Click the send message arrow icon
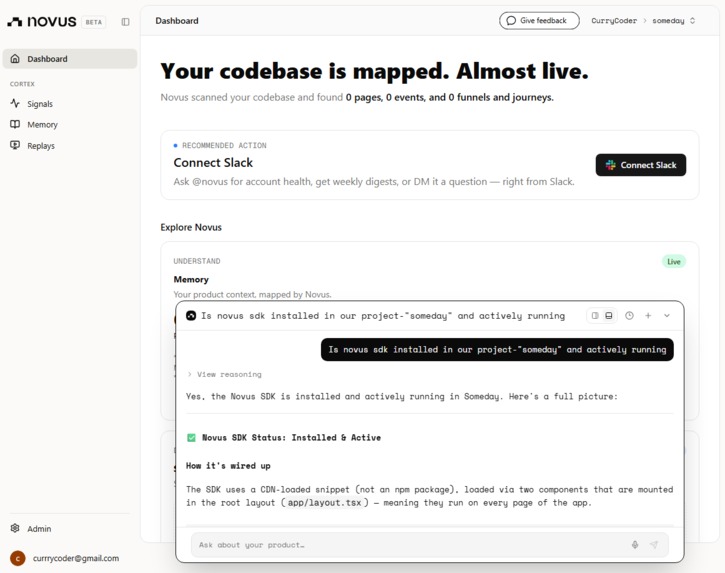The height and width of the screenshot is (573, 725). coord(654,545)
